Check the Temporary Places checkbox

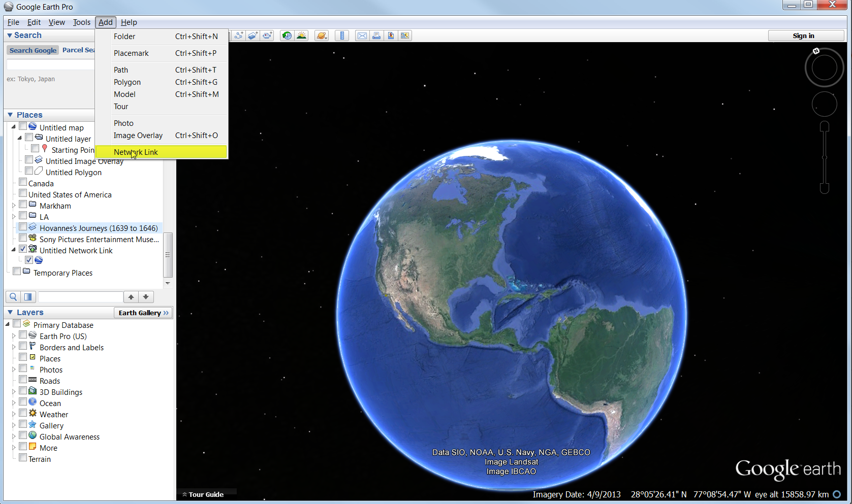(x=17, y=272)
